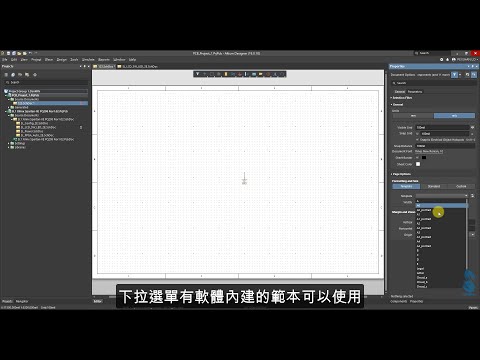Toggle the Visible Grid eye icon

click(472, 127)
